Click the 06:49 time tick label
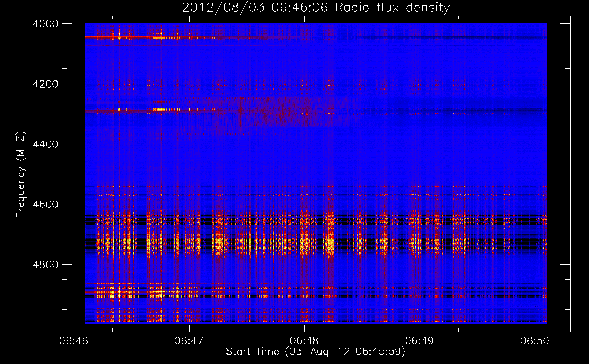 (419, 341)
